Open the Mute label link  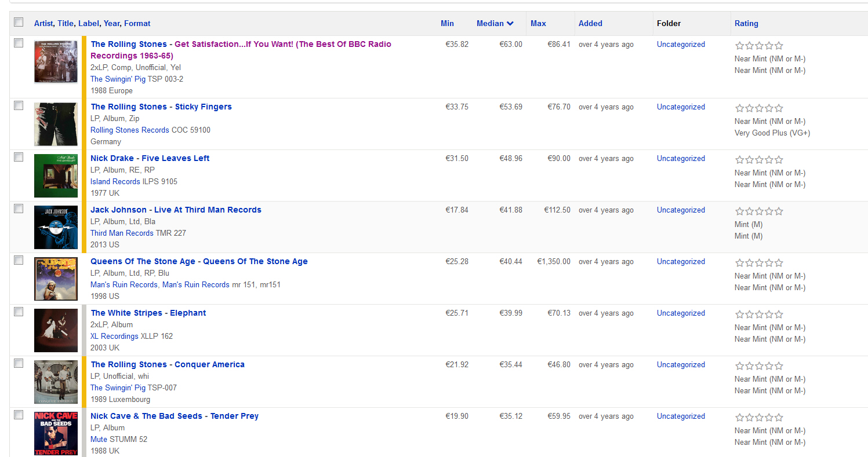(x=99, y=439)
